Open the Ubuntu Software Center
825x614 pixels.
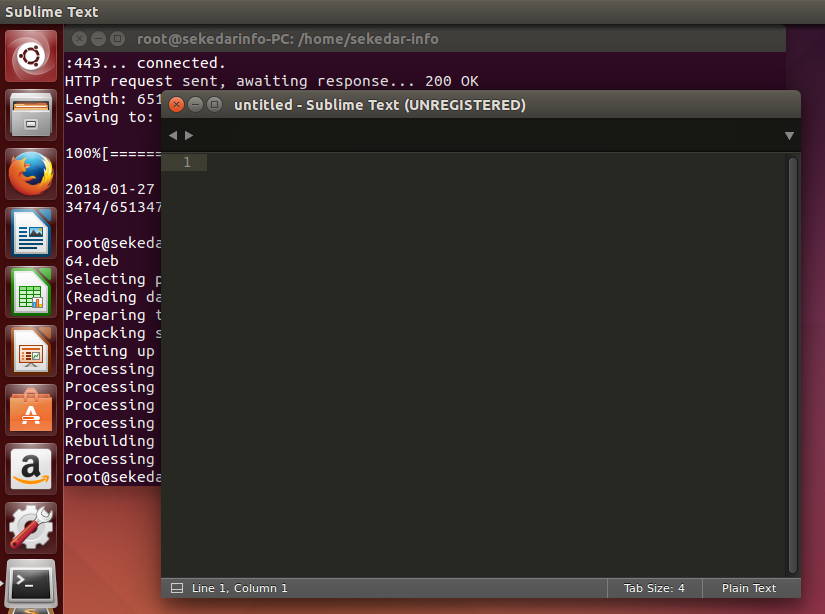[30, 409]
